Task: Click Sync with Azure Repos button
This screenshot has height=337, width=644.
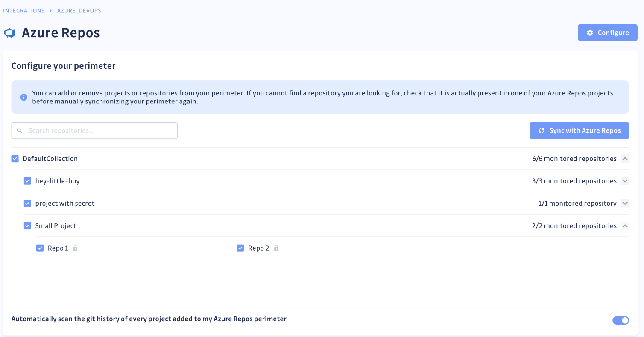Action: click(579, 130)
